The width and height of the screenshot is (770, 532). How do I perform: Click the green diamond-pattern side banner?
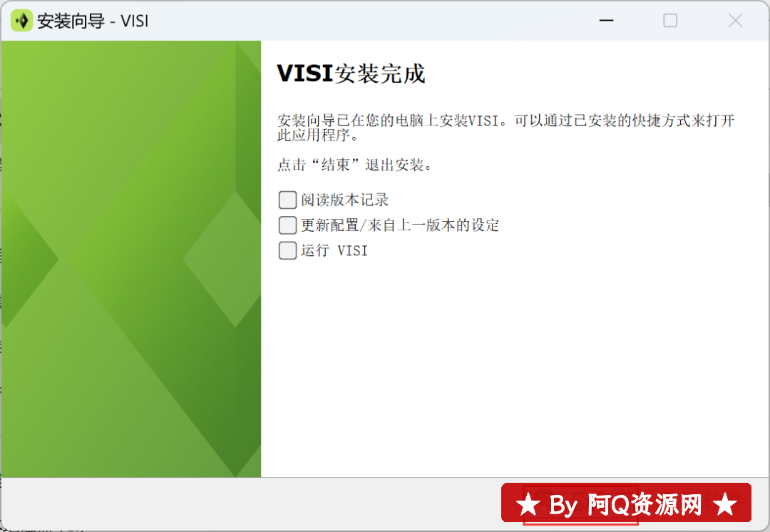coord(131,259)
